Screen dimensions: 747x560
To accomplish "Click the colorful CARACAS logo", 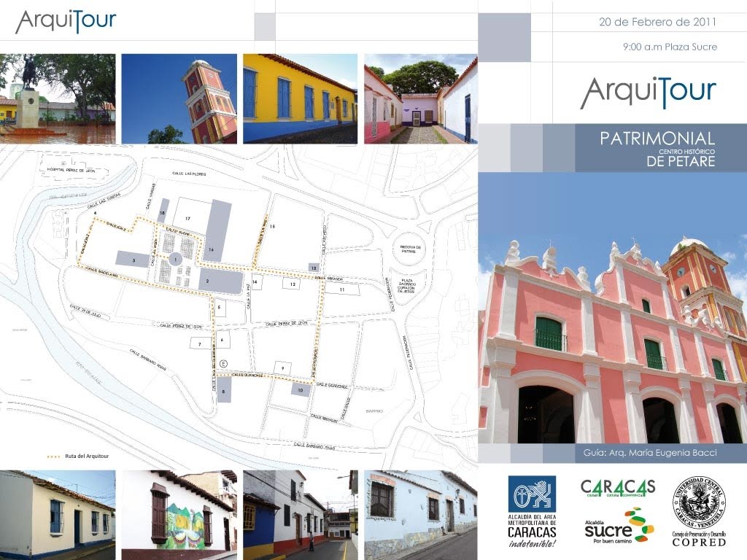I will coord(618,488).
